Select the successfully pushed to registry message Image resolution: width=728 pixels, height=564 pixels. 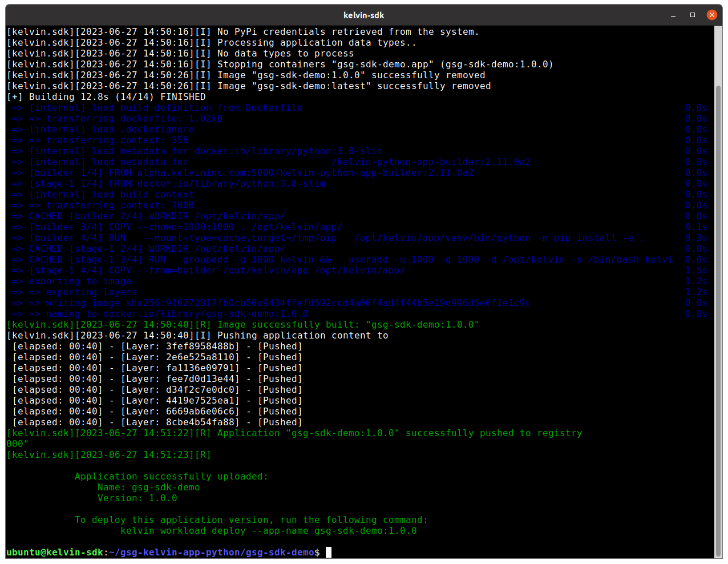click(496, 433)
